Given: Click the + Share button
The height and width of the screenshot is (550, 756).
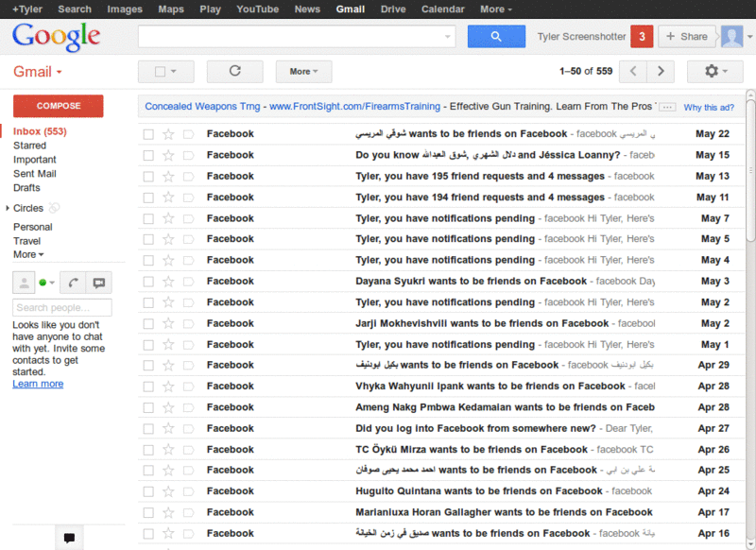Looking at the screenshot, I should (687, 36).
